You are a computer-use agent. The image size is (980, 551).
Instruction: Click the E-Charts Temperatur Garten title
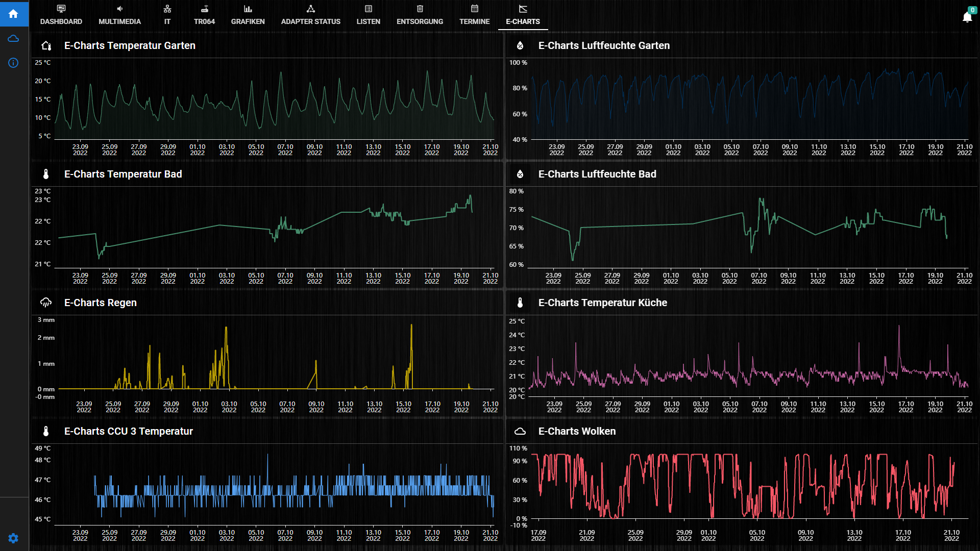coord(130,45)
